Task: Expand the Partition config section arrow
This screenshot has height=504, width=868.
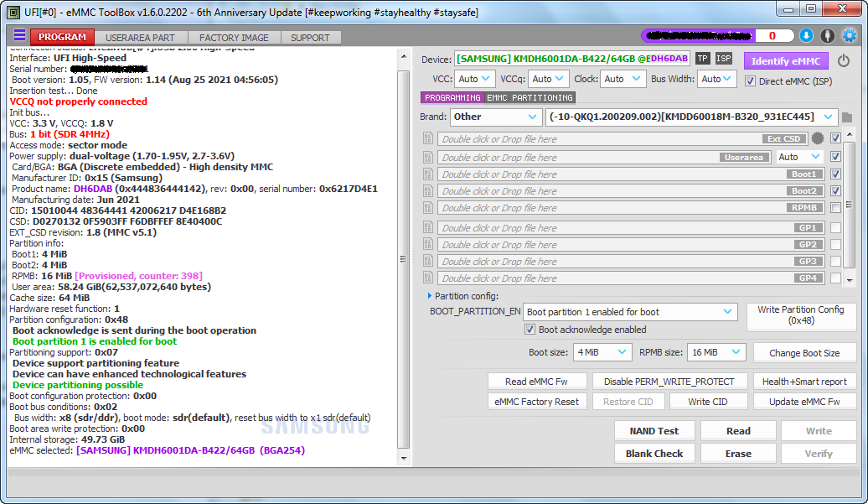Action: tap(429, 296)
